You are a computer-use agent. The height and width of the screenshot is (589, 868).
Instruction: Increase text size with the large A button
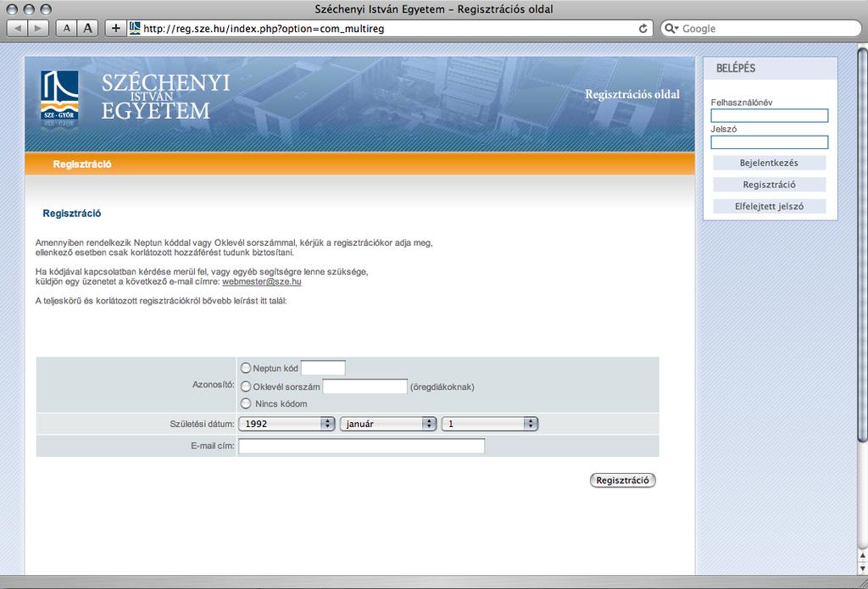click(87, 28)
